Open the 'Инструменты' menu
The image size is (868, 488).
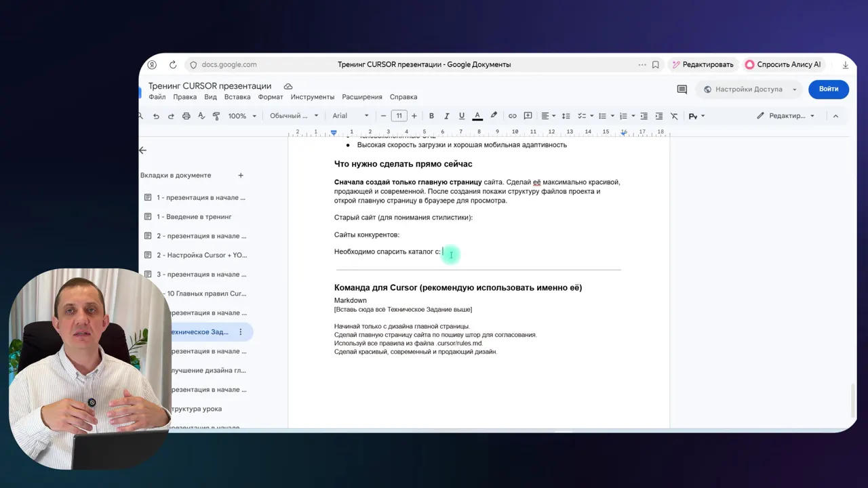click(x=313, y=97)
